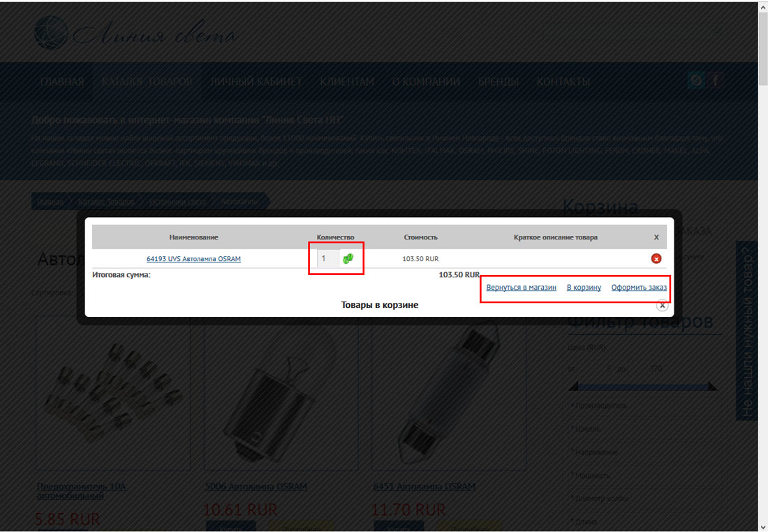Open the КОНТАКТЫ menu item
Viewport: 768px width, 532px height.
(x=563, y=82)
